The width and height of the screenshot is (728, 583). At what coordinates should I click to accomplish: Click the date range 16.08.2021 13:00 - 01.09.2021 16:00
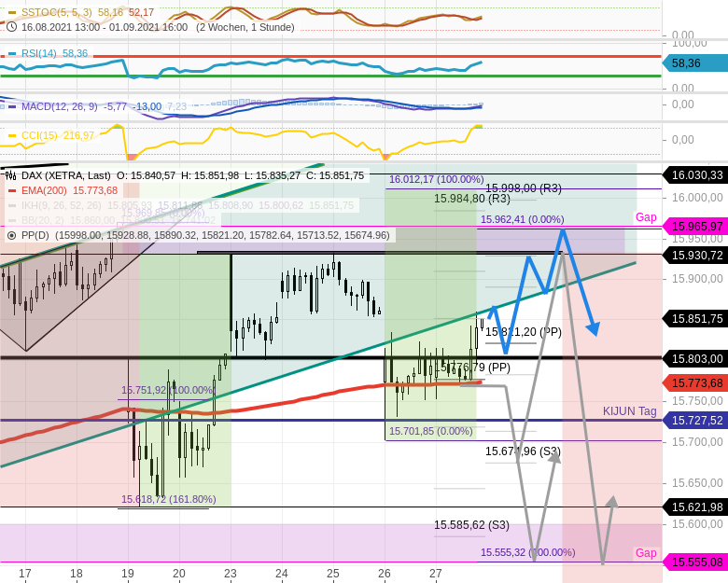105,27
